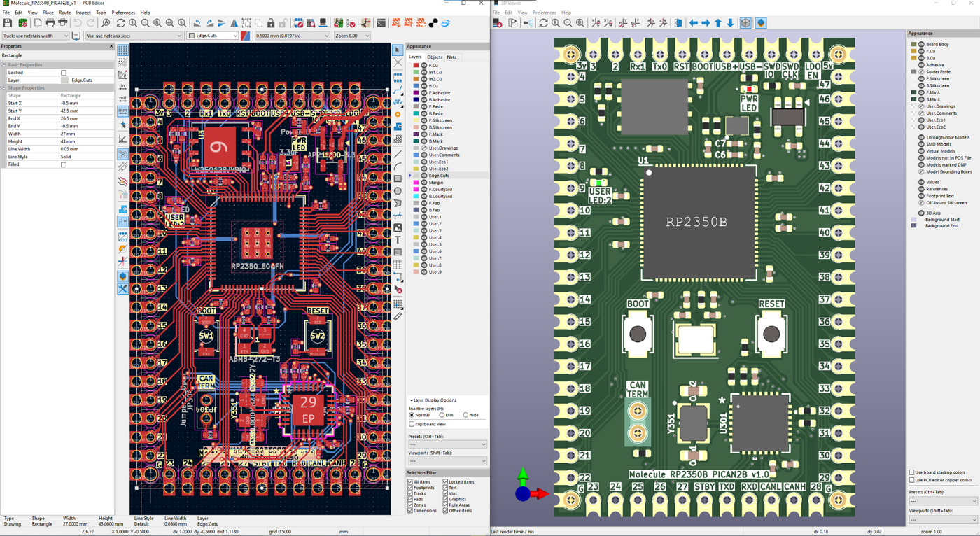Toggle orthographic projection in 3D Viewer

pos(746,23)
